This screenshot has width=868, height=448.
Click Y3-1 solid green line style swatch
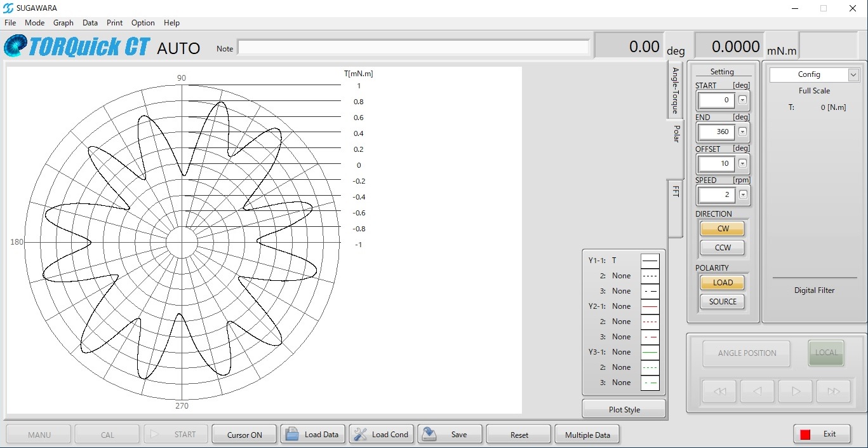650,352
